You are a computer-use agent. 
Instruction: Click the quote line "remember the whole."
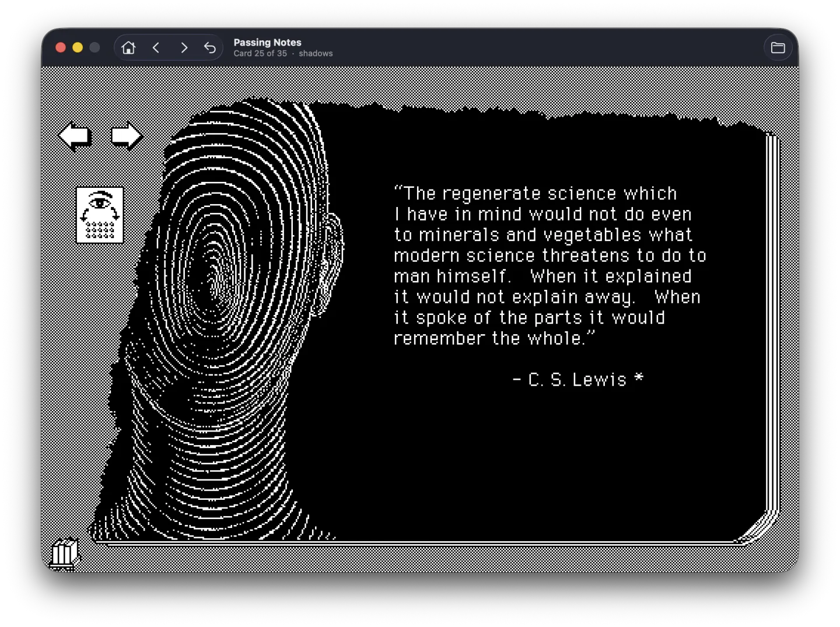coord(494,338)
